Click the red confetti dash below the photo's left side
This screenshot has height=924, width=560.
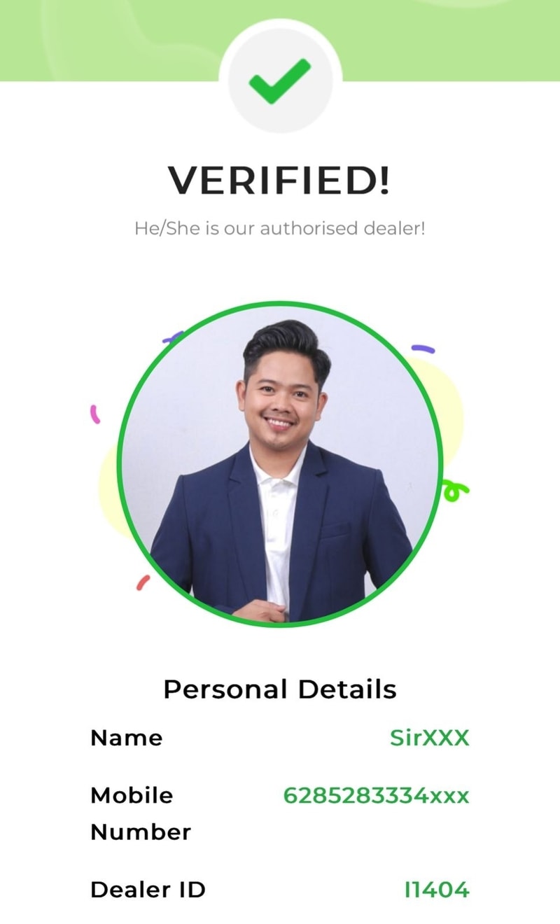click(x=143, y=582)
